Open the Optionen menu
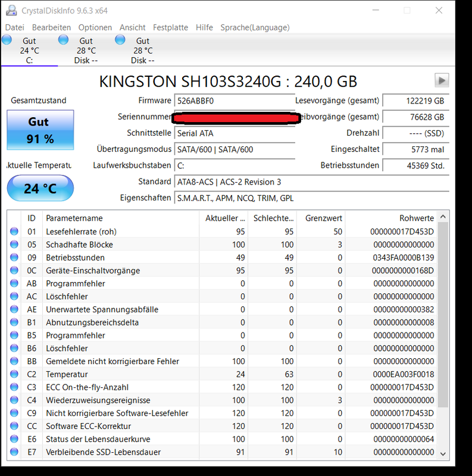Image resolution: width=472 pixels, height=476 pixels. tap(95, 27)
